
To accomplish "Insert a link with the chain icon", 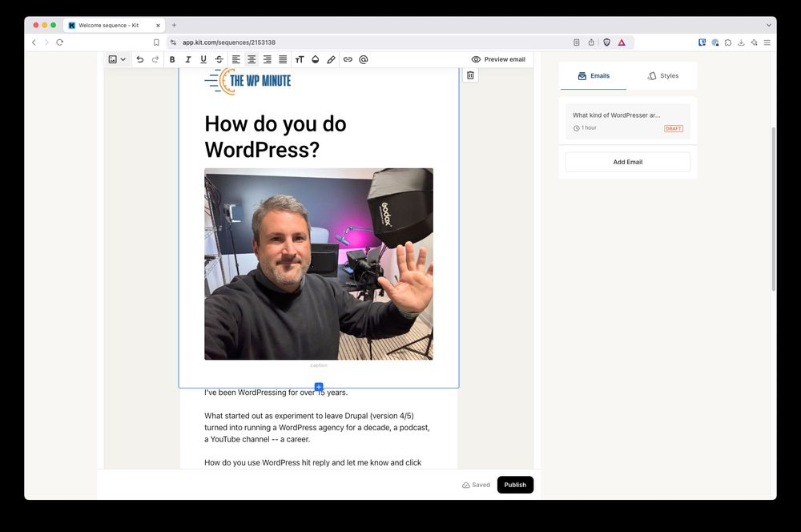I will tap(348, 59).
